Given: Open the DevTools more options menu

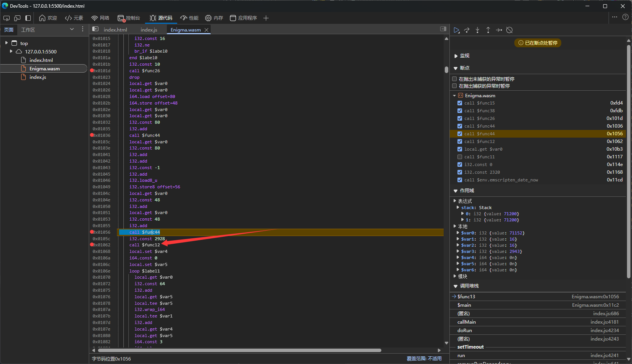Looking at the screenshot, I should pos(615,17).
